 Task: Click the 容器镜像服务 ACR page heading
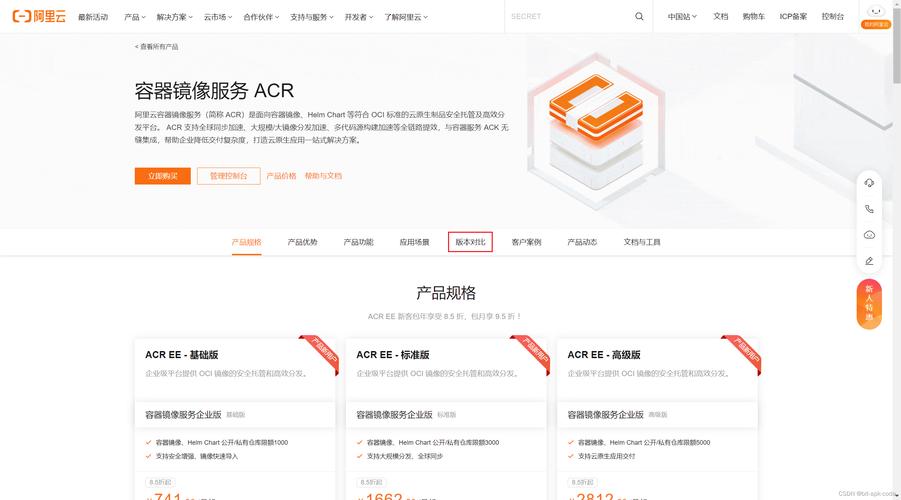(x=214, y=91)
